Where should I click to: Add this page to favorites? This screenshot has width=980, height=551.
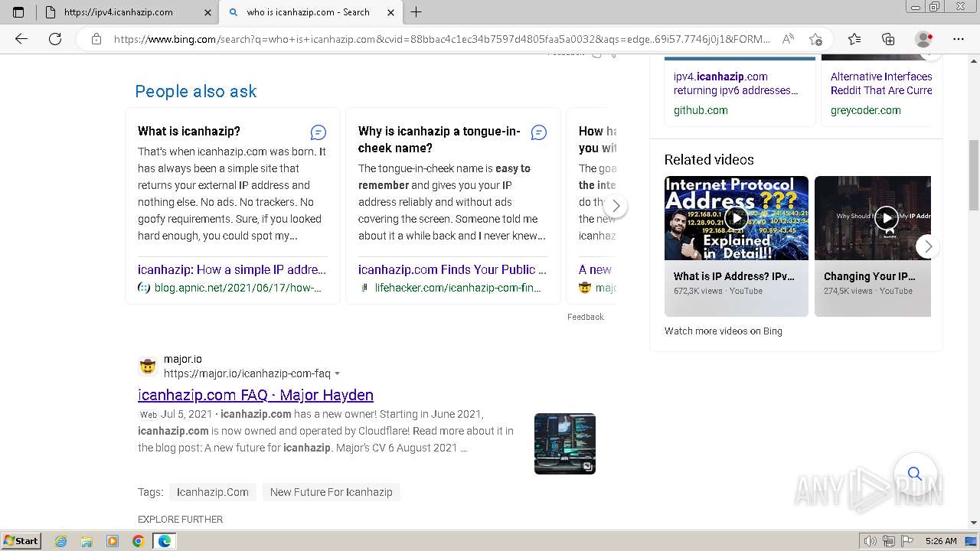(815, 39)
